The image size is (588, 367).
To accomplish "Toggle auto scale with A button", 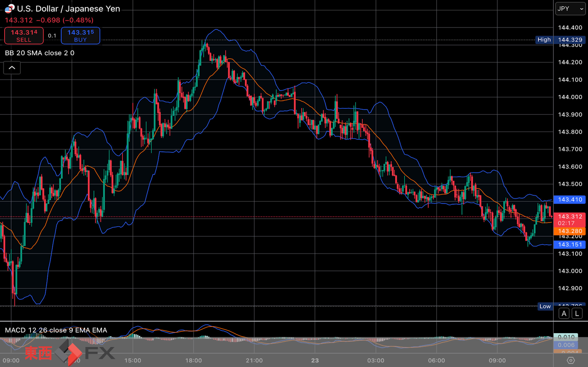I will [564, 314].
